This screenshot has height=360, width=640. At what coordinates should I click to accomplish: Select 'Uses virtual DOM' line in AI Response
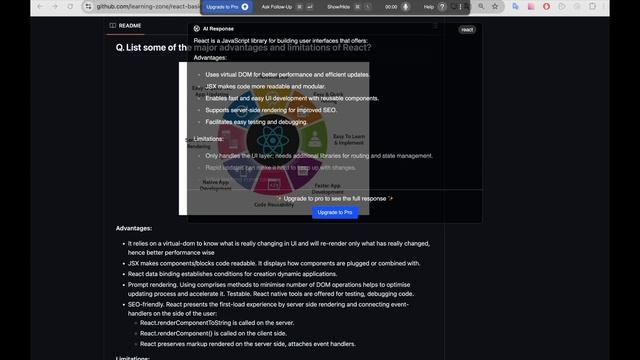pyautogui.click(x=287, y=75)
